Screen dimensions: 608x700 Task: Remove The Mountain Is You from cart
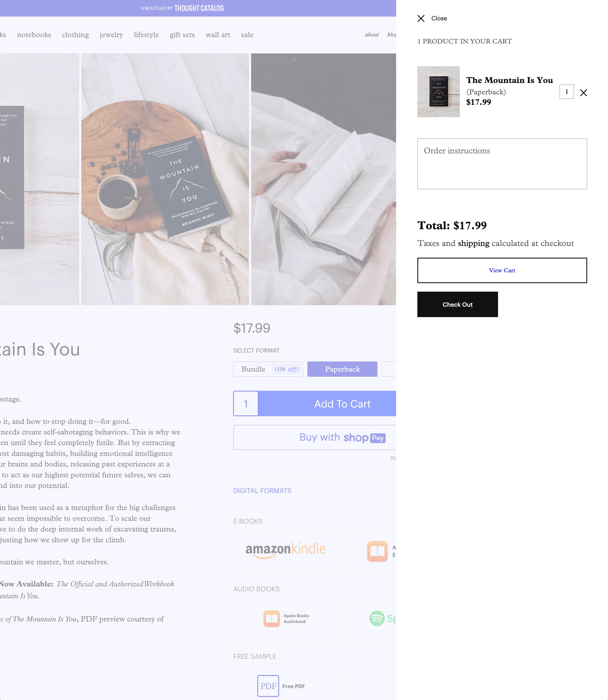point(583,93)
